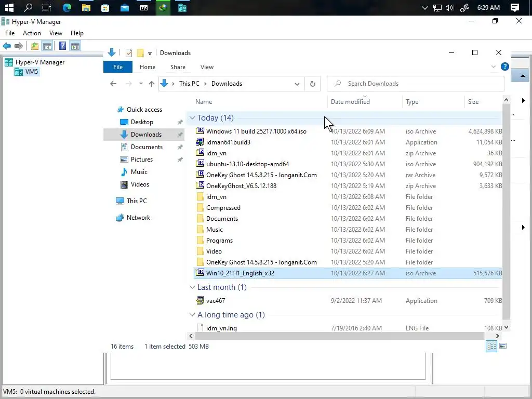The image size is (532, 399).
Task: Open Hyper-V Action menu
Action: pos(32,33)
